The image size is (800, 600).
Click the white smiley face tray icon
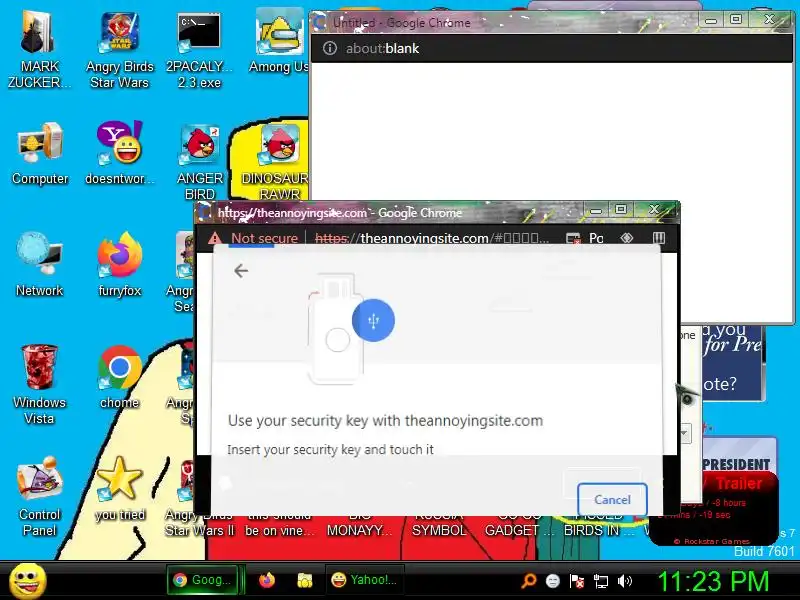click(553, 581)
